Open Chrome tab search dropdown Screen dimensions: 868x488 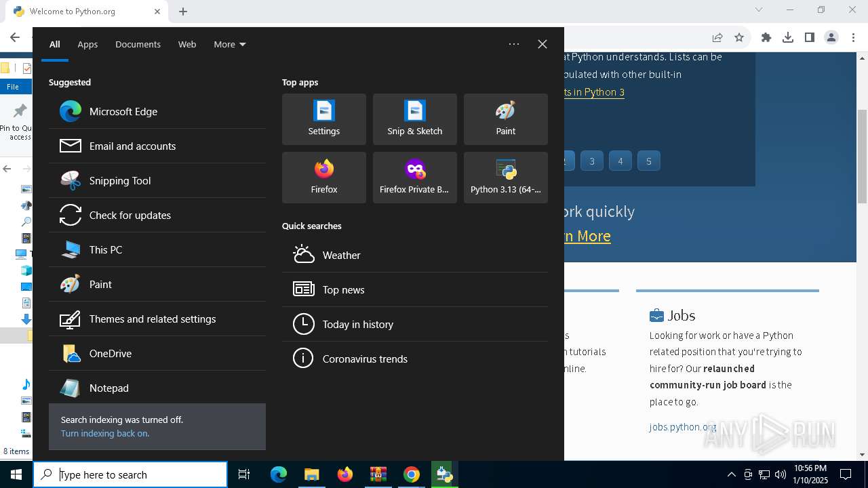coord(759,10)
